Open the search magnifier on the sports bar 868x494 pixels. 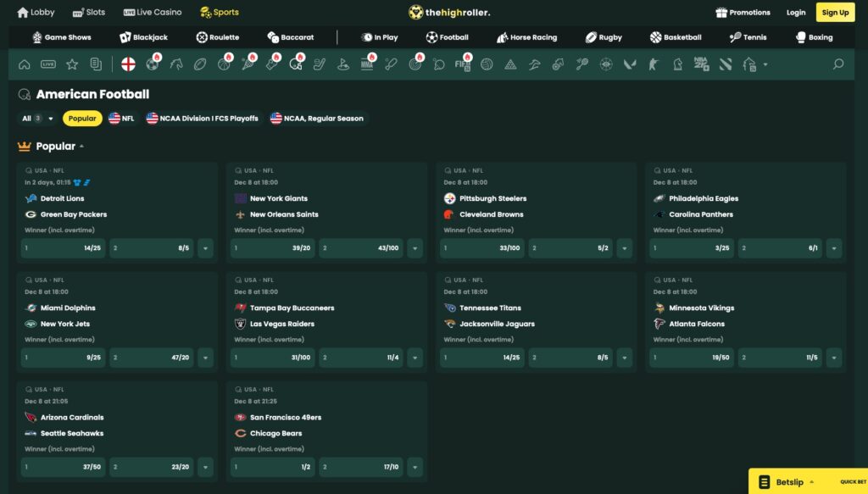tap(839, 63)
